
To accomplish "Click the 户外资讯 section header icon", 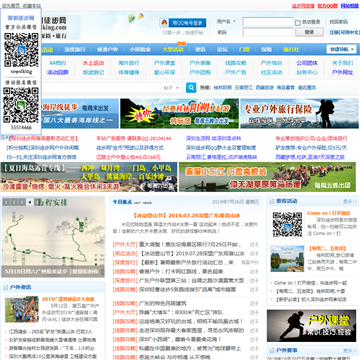I will 6,287.
